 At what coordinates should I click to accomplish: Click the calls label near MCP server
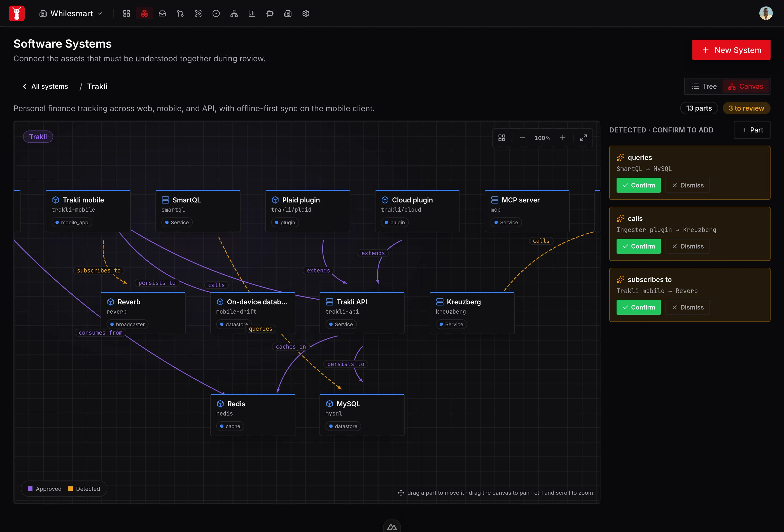tap(541, 241)
